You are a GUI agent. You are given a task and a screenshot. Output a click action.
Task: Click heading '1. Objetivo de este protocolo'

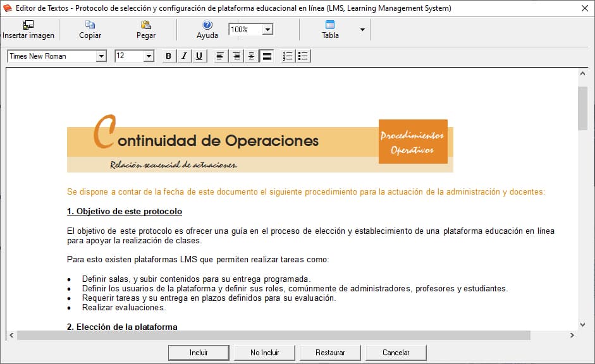125,212
